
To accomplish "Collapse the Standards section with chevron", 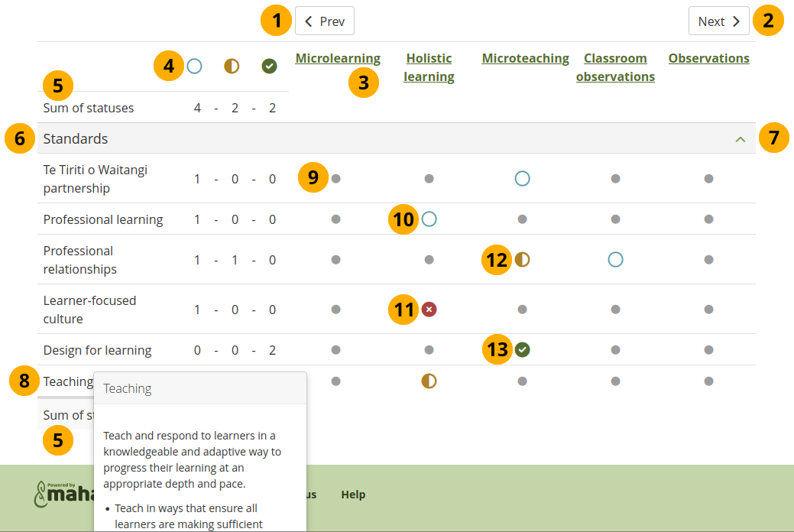I will [739, 139].
